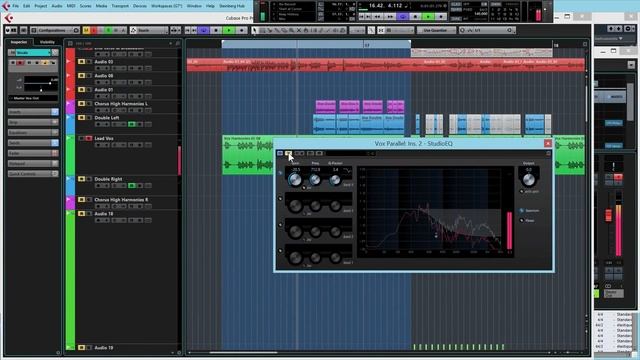Deactivate all Mute states (yellow M)
640x360 pixels.
[x=86, y=30]
